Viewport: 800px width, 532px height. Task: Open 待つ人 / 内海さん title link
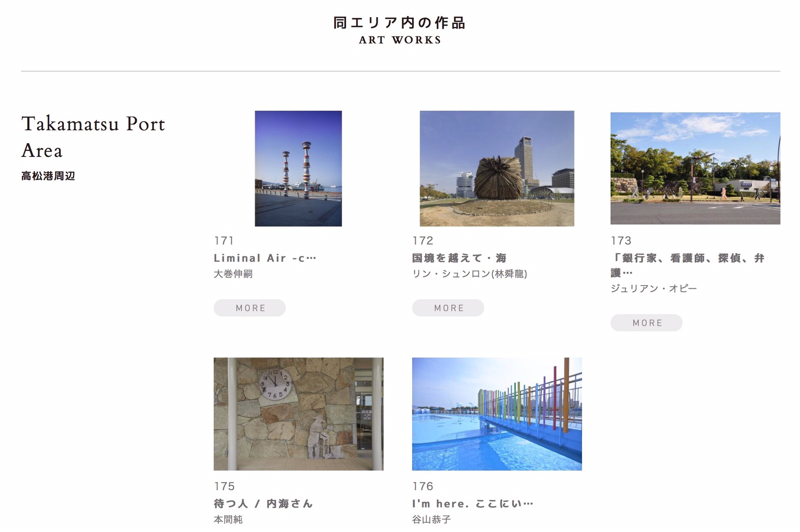coord(263,504)
